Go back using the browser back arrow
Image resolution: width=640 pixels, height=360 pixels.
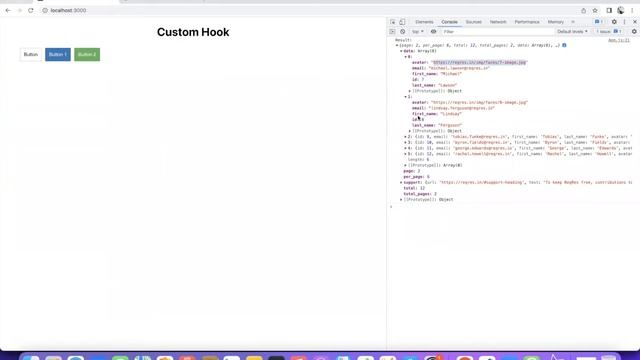(x=8, y=10)
